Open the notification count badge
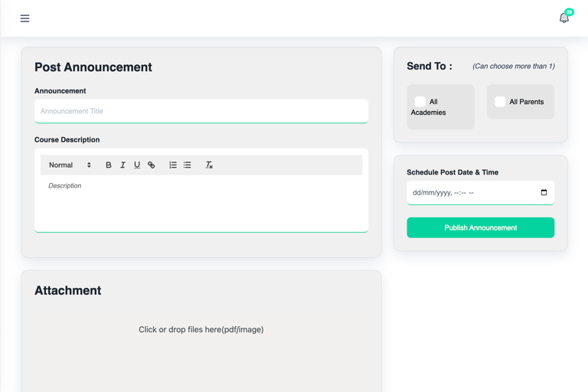Viewport: 588px width, 392px height. [x=569, y=12]
